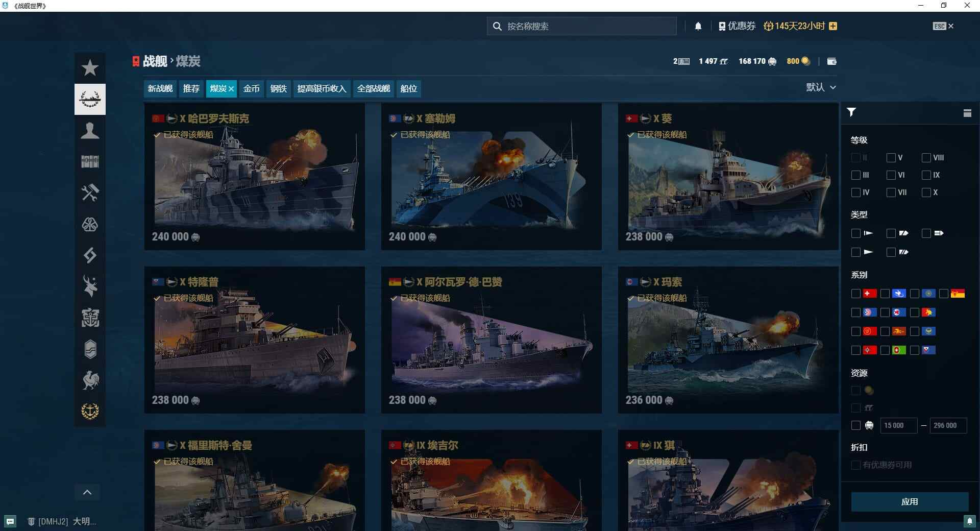The width and height of the screenshot is (980, 531).
Task: Click the rooster emblem icon in sidebar
Action: (90, 380)
